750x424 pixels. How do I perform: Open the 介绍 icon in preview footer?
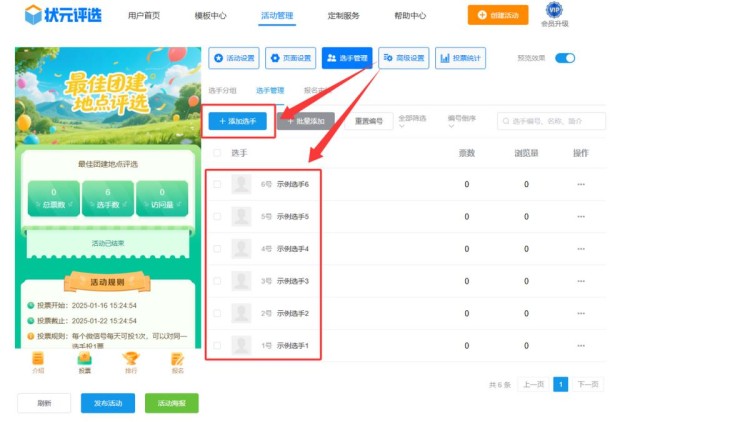[38, 360]
